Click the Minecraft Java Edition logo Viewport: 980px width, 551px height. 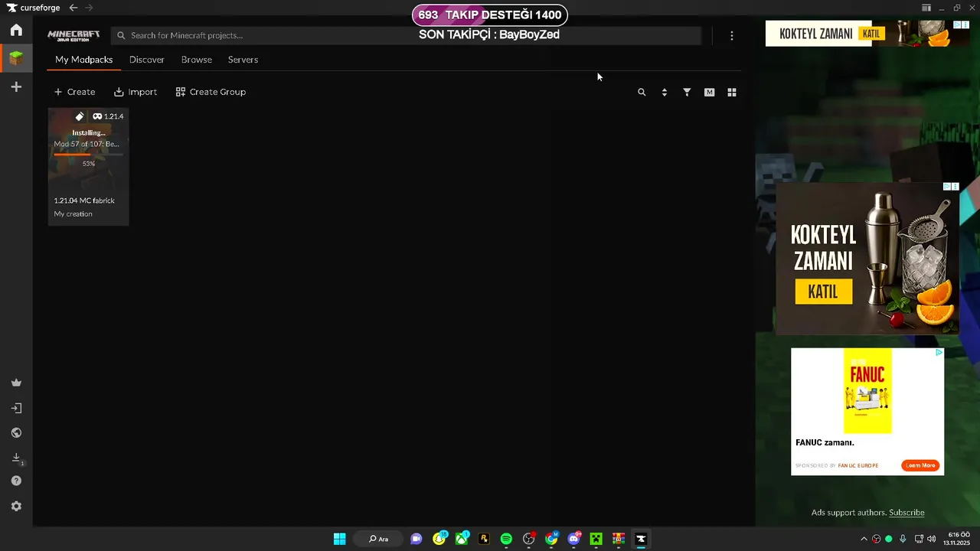[x=73, y=36]
